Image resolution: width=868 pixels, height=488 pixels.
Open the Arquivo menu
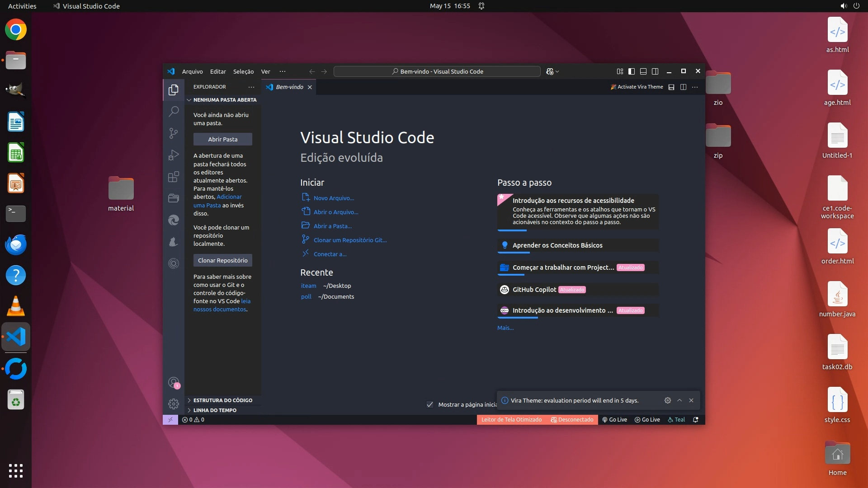point(192,71)
